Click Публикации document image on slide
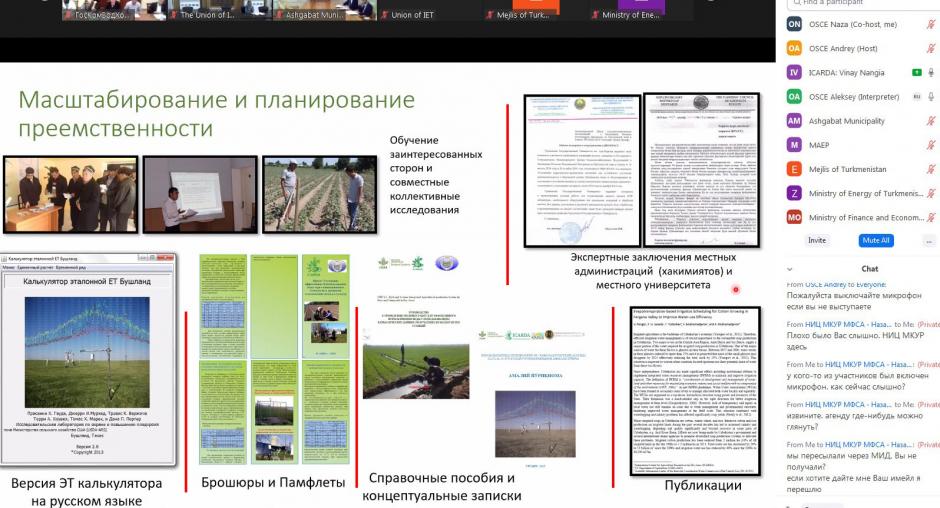The image size is (940, 508). (x=695, y=391)
